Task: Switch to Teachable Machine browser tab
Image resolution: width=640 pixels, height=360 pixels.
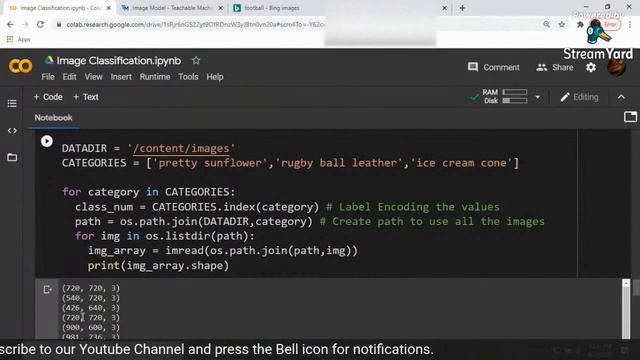Action: click(x=172, y=8)
